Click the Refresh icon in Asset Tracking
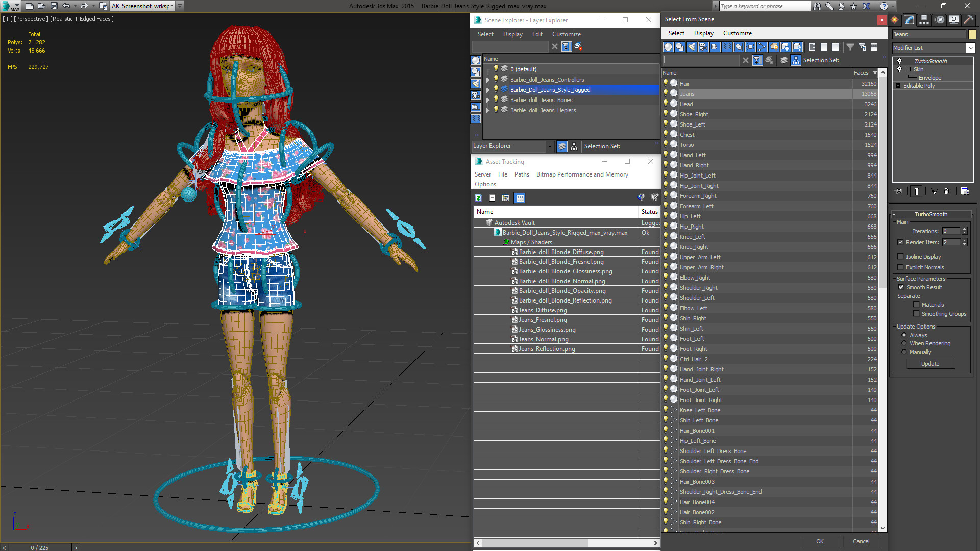This screenshot has width=980, height=551. point(478,198)
